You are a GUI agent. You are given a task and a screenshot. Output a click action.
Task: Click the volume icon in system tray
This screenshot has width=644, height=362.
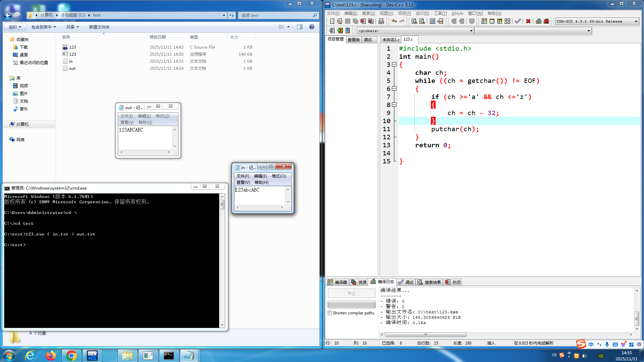click(584, 356)
